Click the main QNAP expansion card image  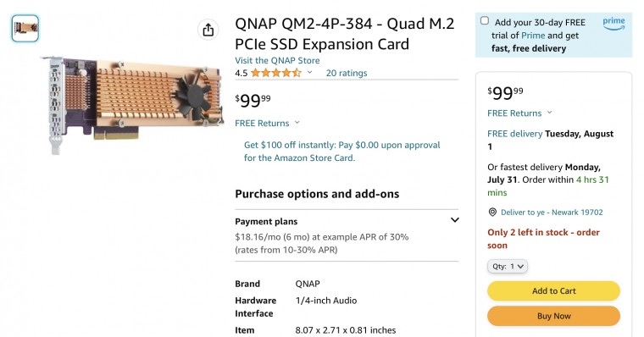tap(132, 102)
